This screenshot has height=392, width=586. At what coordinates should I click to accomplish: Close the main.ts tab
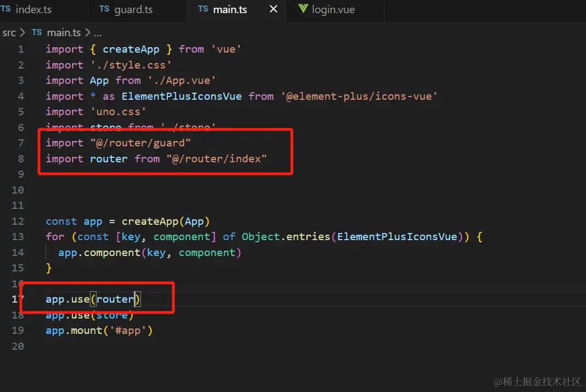click(274, 9)
